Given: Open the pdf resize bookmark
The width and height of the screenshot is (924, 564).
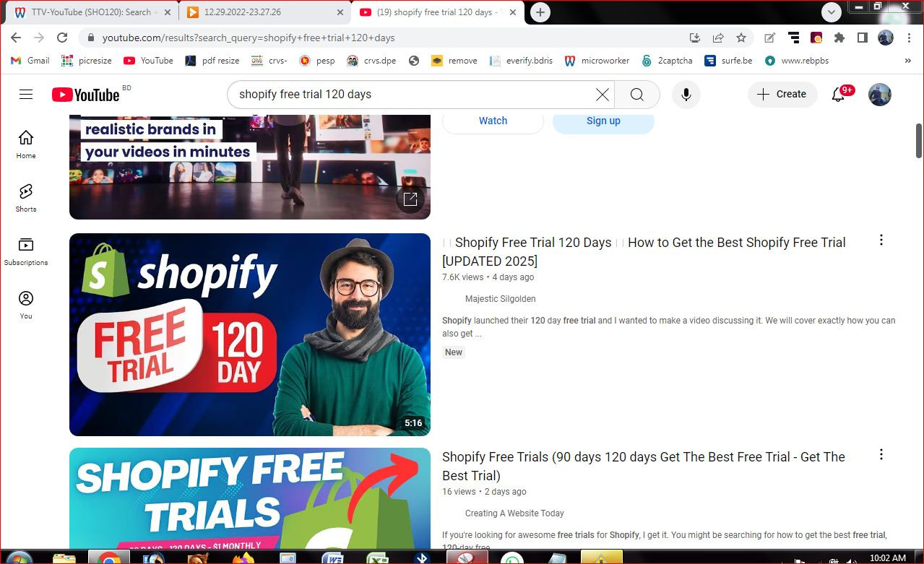Looking at the screenshot, I should pyautogui.click(x=212, y=61).
